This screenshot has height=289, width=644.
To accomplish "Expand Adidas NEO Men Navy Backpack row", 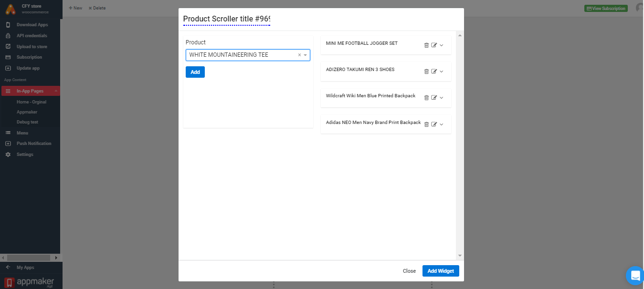I will tap(442, 124).
